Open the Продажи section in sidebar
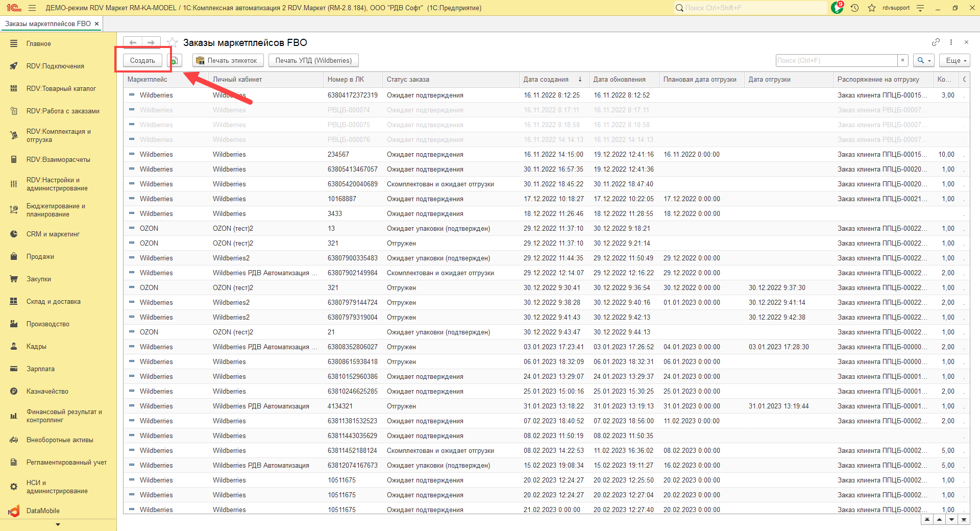The image size is (980, 531). [x=40, y=257]
